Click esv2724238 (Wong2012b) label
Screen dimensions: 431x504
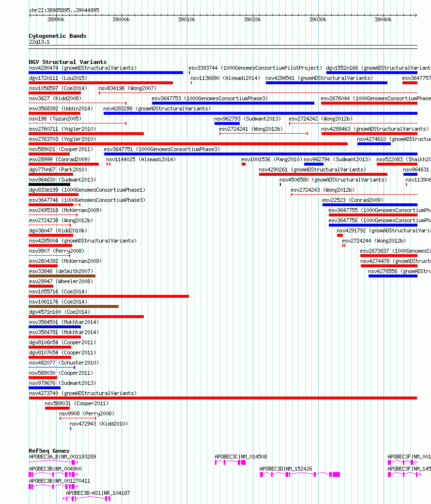[61, 220]
